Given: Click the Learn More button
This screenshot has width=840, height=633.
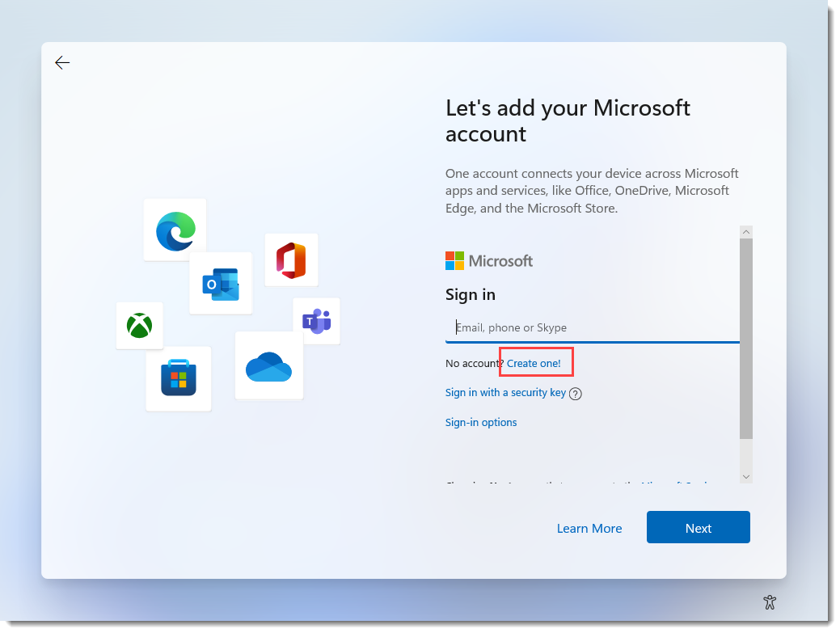Looking at the screenshot, I should click(x=589, y=527).
